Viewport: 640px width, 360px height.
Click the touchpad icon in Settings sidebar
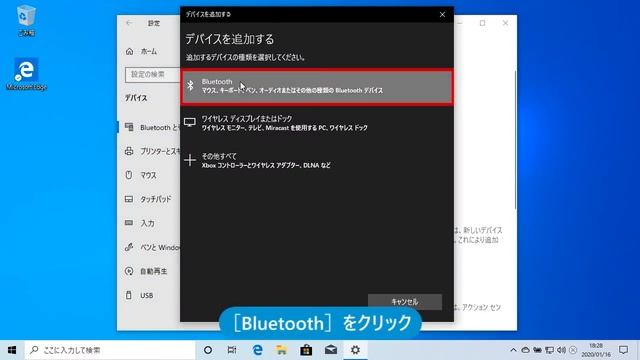pos(129,199)
